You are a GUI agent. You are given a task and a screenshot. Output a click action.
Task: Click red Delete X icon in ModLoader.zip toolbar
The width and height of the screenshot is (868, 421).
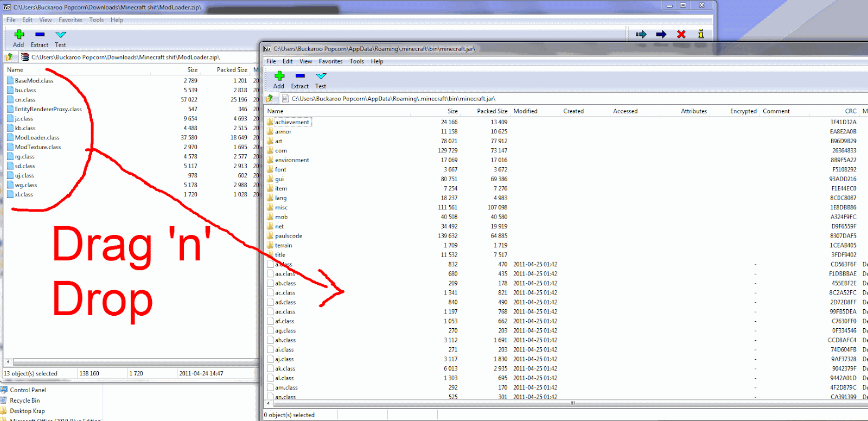tap(681, 34)
